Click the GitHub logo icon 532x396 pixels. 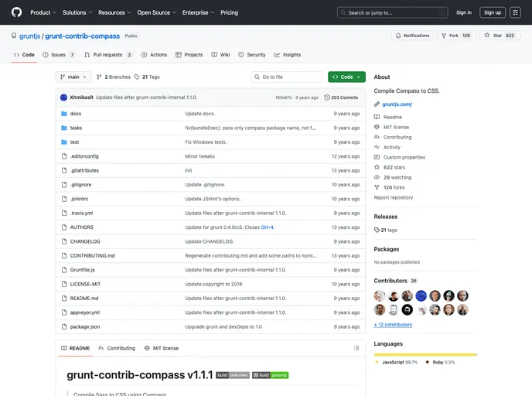[x=16, y=12]
